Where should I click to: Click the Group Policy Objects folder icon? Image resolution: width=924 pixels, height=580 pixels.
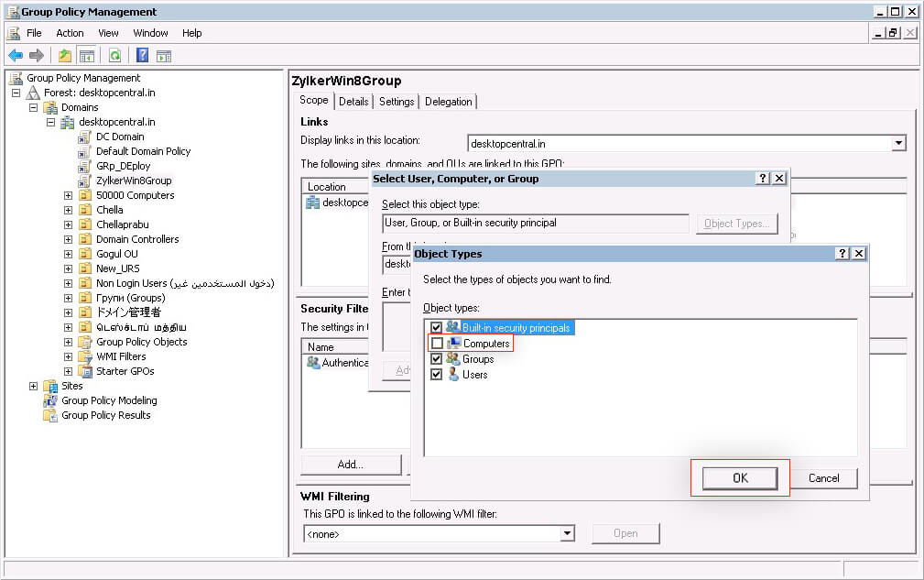pos(85,342)
